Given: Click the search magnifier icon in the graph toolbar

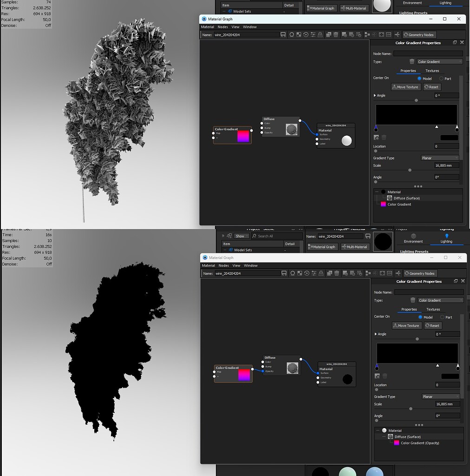Looking at the screenshot, I should pos(292,34).
